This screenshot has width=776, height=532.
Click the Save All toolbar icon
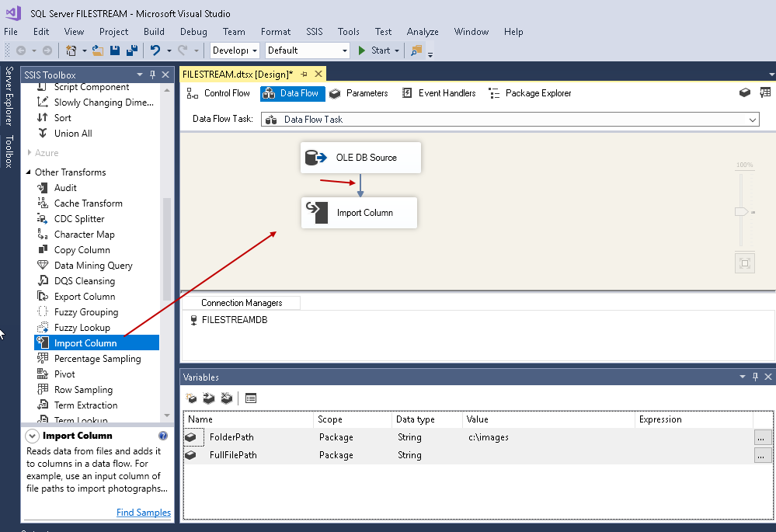pyautogui.click(x=131, y=50)
